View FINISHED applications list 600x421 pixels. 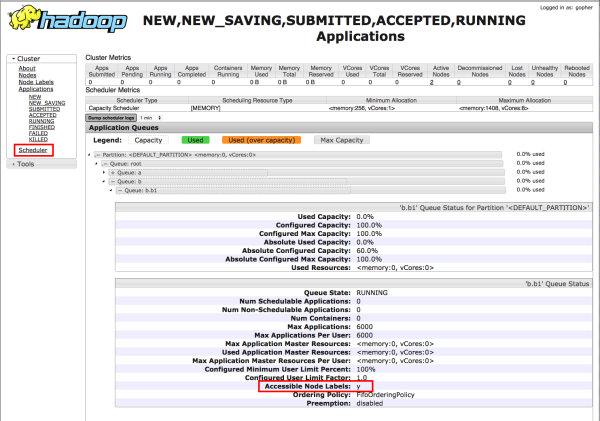pyautogui.click(x=42, y=127)
